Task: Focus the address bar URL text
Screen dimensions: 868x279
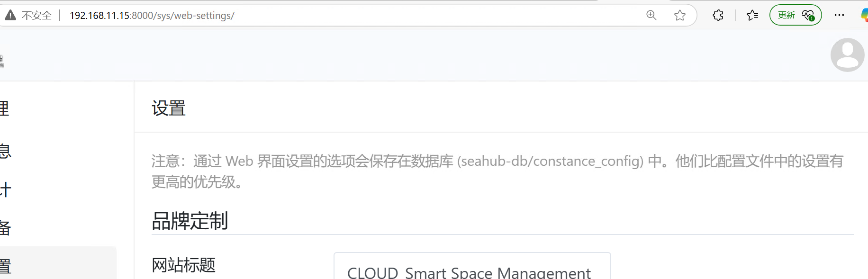Action: [x=152, y=16]
